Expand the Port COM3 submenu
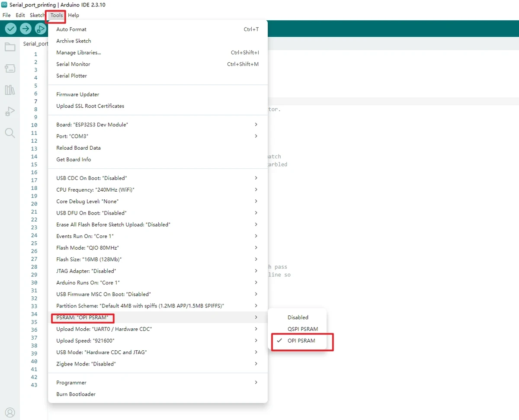This screenshot has width=519, height=420. click(x=158, y=136)
